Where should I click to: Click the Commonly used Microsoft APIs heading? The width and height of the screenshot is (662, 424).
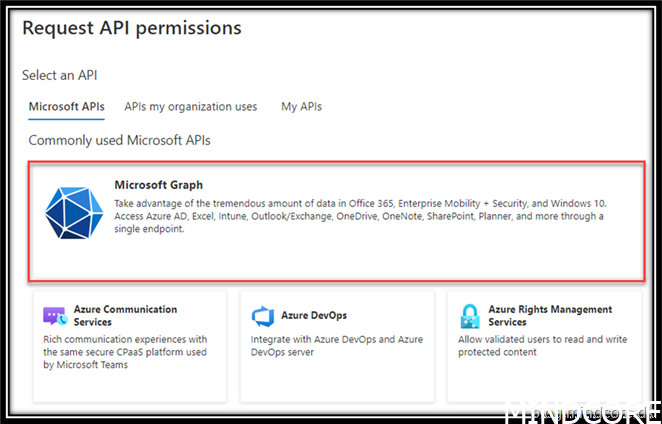point(119,140)
